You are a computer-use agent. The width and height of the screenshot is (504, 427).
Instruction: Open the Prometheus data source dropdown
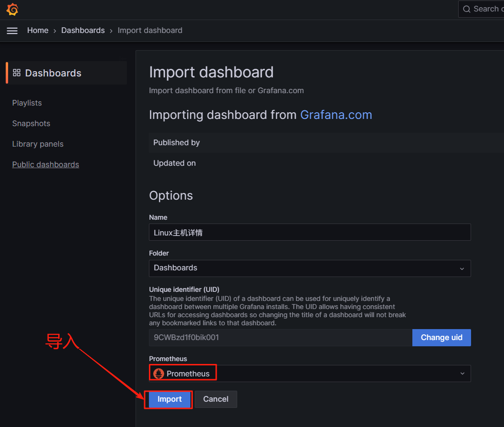coord(310,374)
